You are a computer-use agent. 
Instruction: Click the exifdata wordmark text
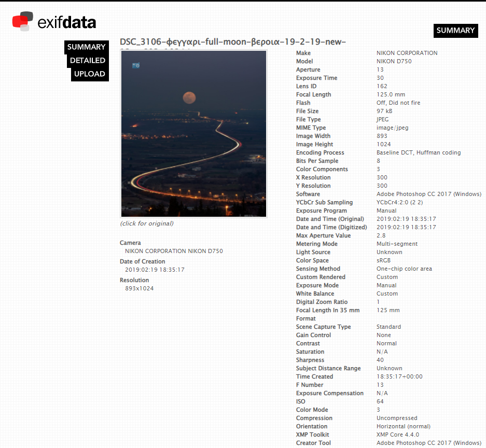point(67,22)
